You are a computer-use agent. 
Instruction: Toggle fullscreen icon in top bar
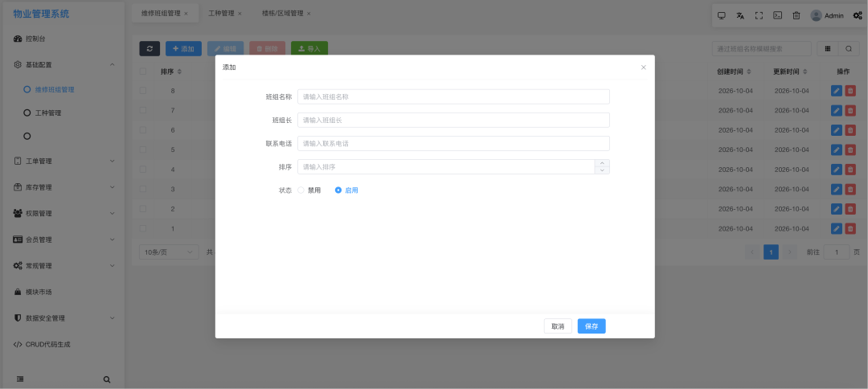tap(759, 15)
